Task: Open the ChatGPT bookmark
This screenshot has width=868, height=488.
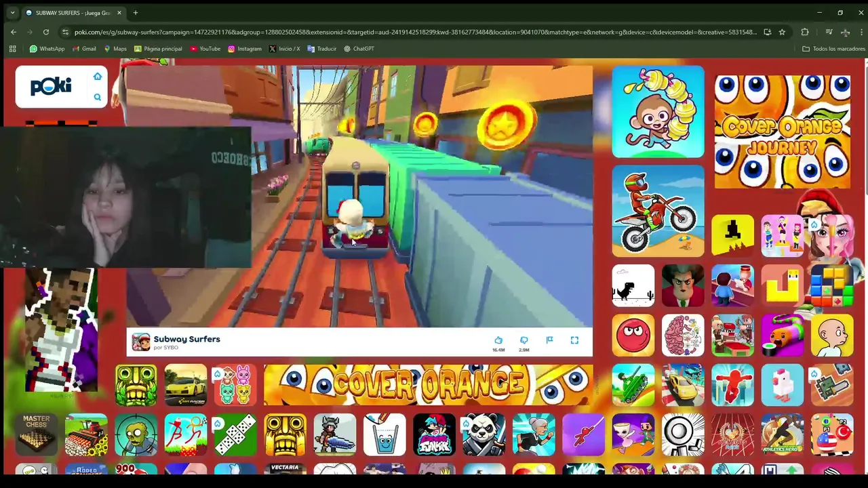Action: pyautogui.click(x=359, y=49)
